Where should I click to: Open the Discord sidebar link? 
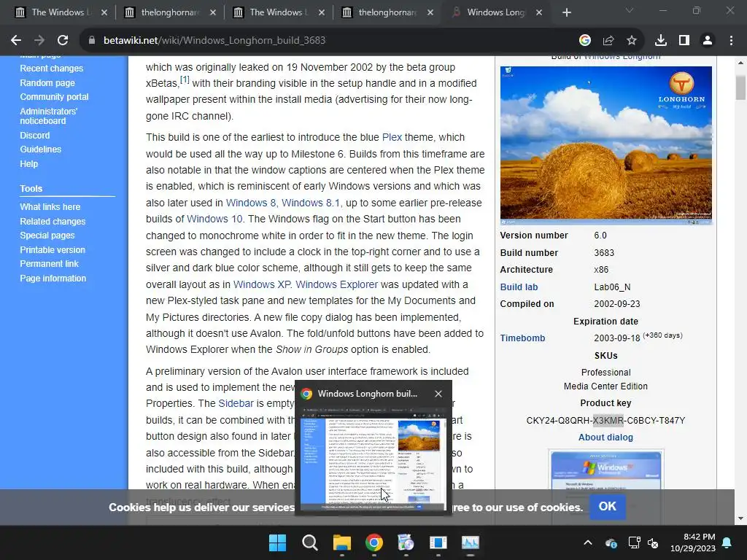[35, 135]
